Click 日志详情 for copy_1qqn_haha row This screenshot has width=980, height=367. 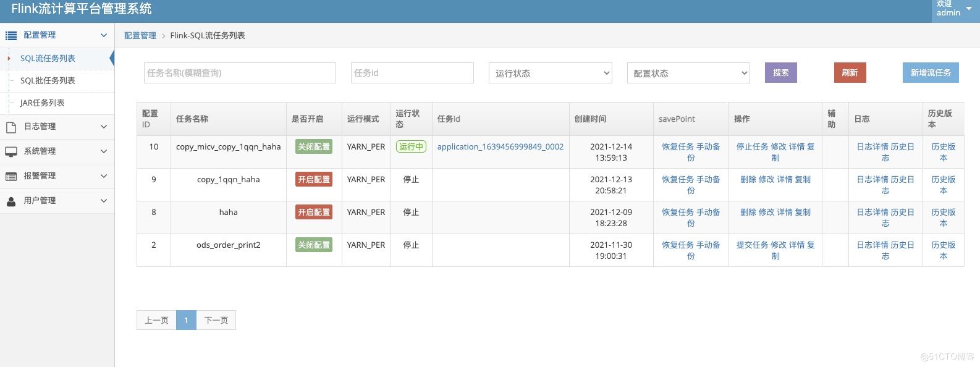point(872,180)
